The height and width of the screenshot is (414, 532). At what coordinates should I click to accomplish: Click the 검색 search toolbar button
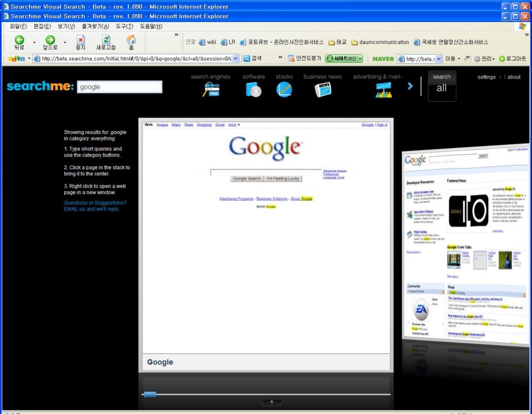click(x=253, y=58)
